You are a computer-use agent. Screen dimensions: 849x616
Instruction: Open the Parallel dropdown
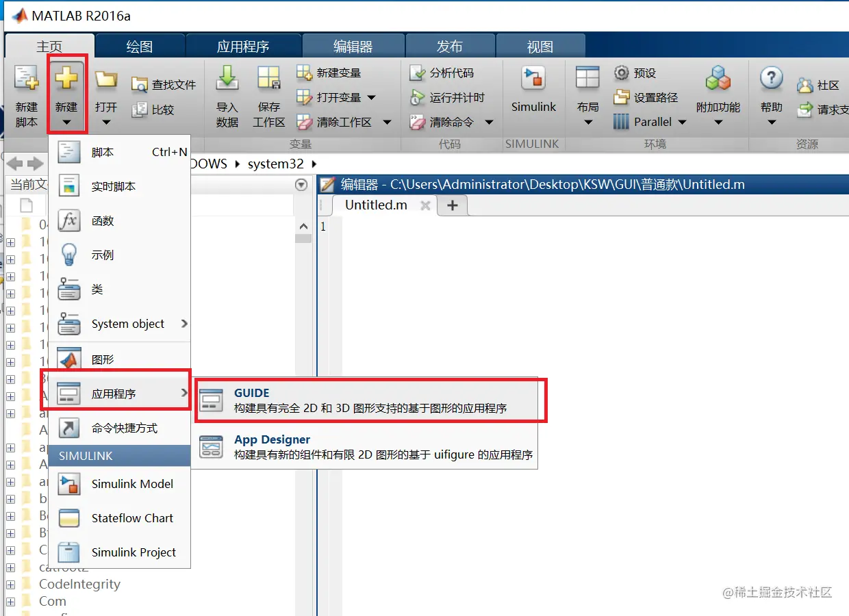coord(682,123)
